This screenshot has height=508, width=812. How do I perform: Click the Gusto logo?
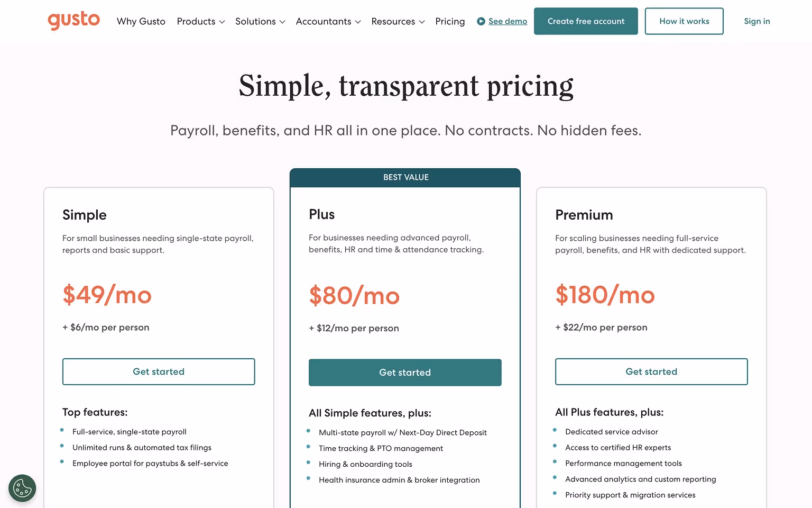pos(73,21)
